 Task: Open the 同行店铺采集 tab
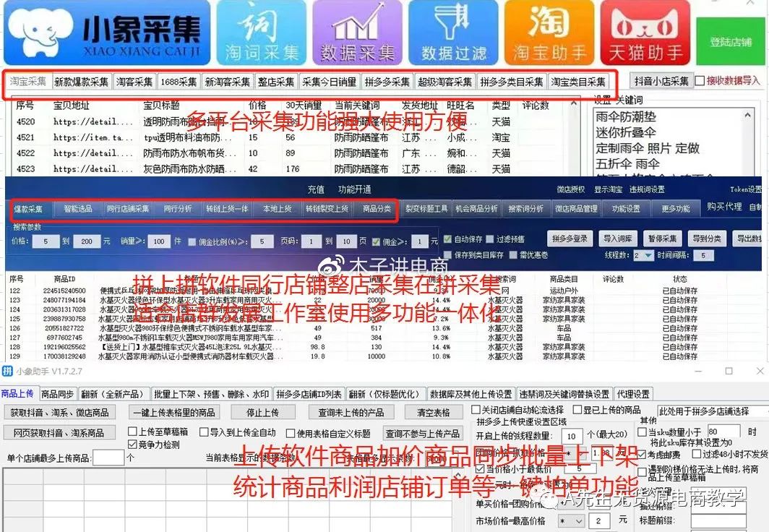click(x=128, y=209)
